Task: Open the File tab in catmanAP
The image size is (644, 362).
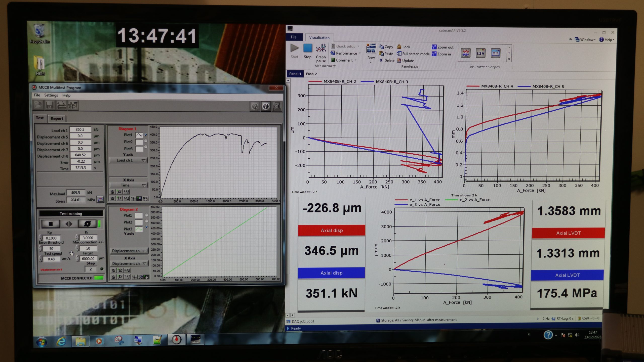Action: click(x=294, y=37)
